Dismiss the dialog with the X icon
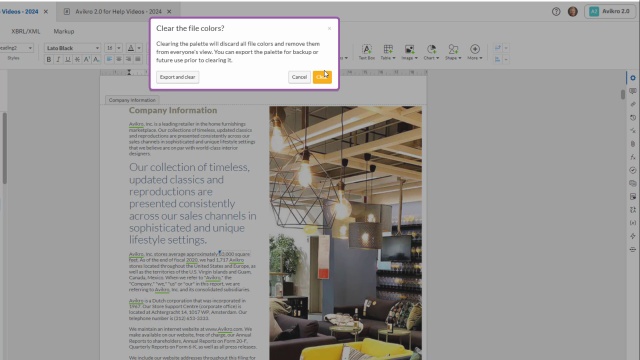The height and width of the screenshot is (360, 640). coord(329,29)
